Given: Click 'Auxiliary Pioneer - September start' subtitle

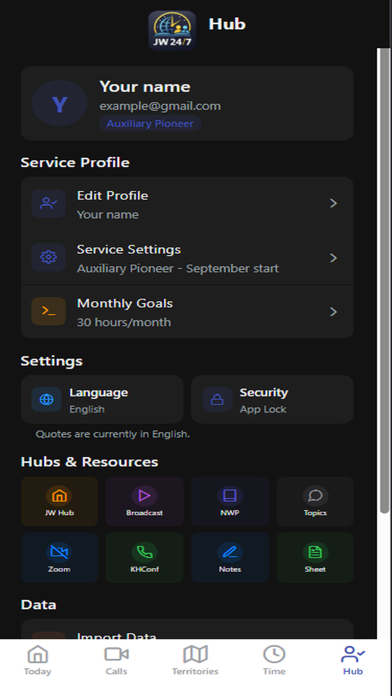Looking at the screenshot, I should [x=178, y=269].
